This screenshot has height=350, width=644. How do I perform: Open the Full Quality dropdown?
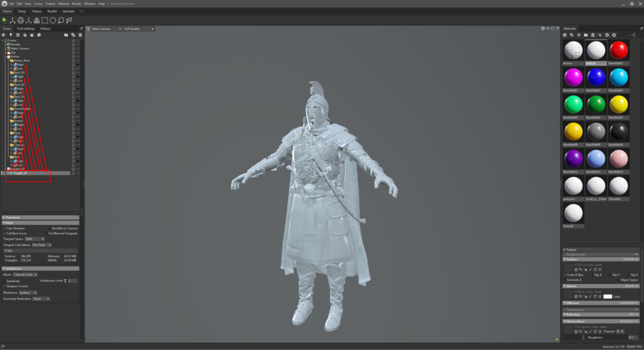tap(139, 29)
